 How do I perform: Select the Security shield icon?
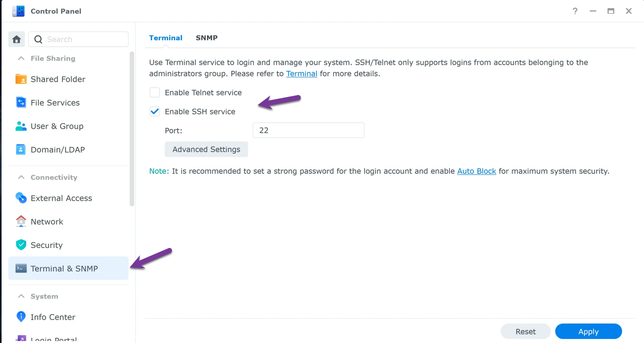pos(21,245)
